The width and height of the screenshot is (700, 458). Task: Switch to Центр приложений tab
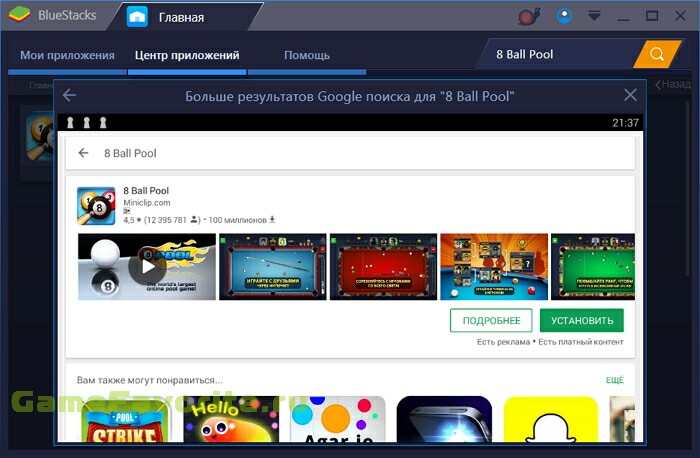coord(187,55)
